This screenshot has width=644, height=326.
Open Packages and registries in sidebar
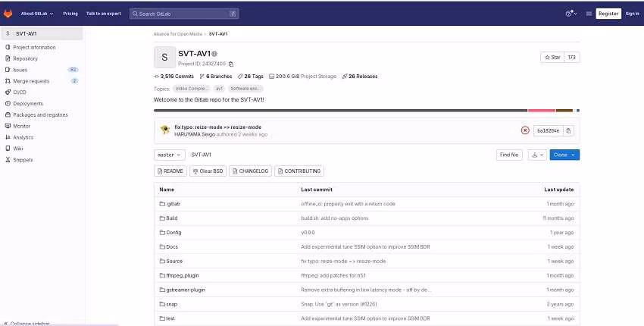[42, 114]
